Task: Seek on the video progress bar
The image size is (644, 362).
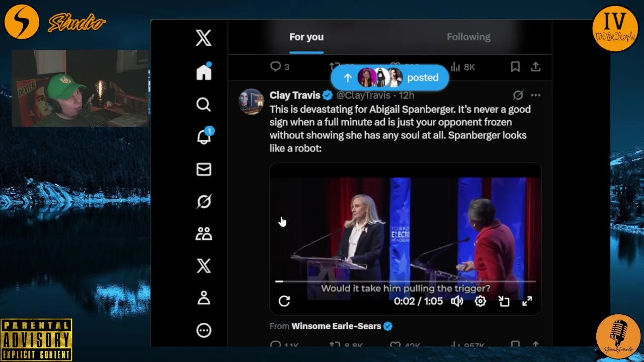Action: tap(406, 282)
